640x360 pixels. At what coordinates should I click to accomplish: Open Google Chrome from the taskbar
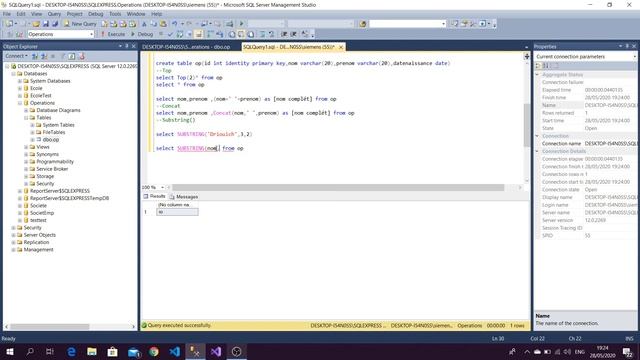pyautogui.click(x=154, y=352)
